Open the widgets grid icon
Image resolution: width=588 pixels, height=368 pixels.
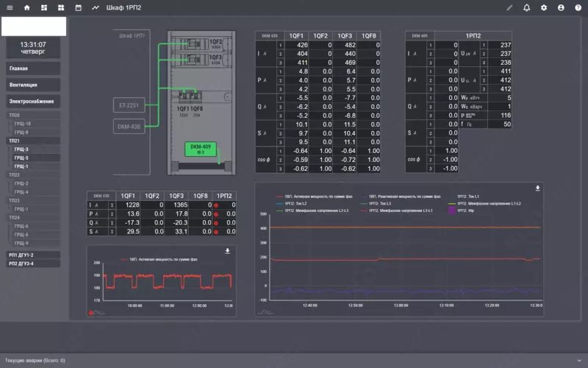pyautogui.click(x=61, y=7)
